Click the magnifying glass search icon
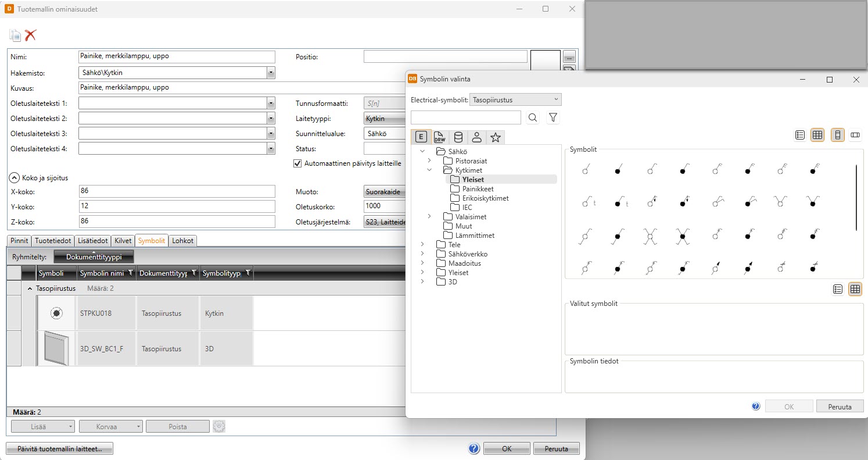This screenshot has height=460, width=868. 532,118
